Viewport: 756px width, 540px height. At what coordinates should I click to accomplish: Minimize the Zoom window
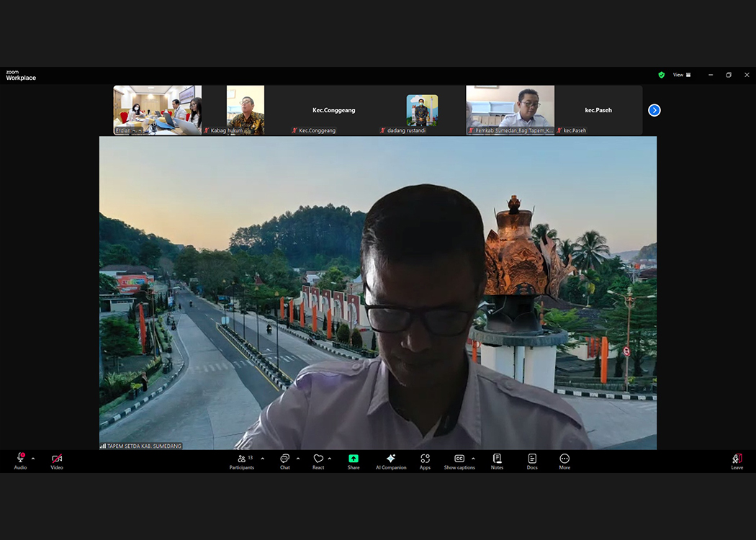point(711,75)
